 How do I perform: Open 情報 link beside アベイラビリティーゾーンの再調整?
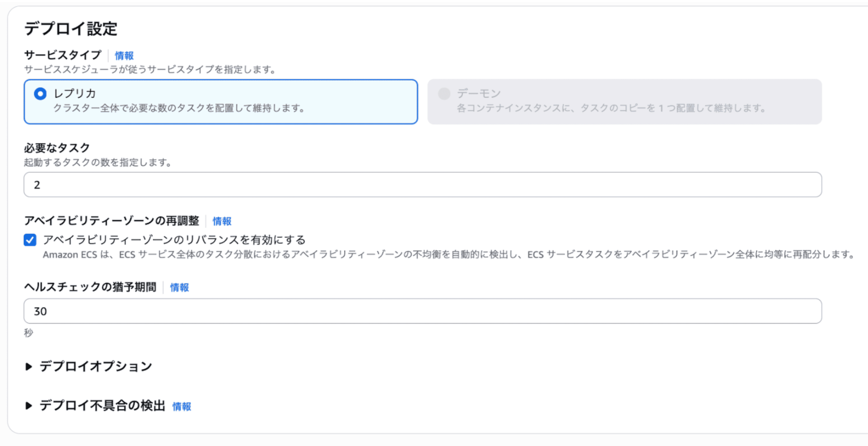pos(222,221)
